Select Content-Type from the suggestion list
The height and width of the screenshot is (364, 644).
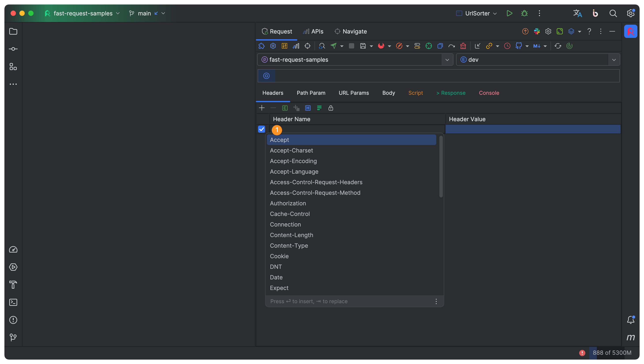(289, 245)
